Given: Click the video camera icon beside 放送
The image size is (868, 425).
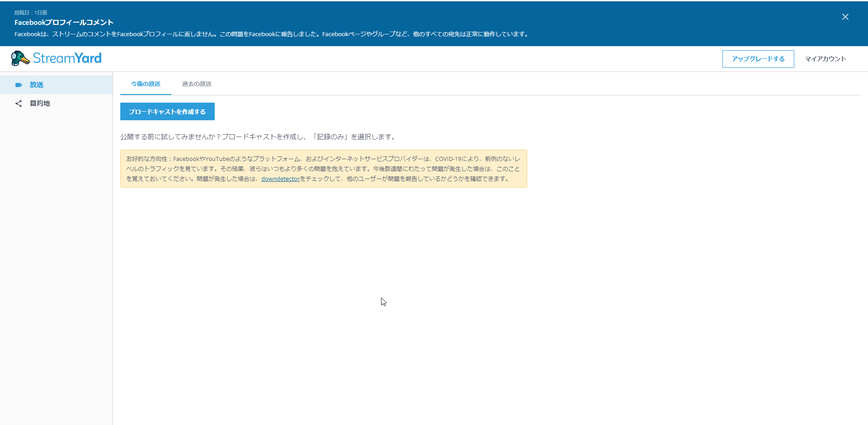Looking at the screenshot, I should [x=19, y=85].
